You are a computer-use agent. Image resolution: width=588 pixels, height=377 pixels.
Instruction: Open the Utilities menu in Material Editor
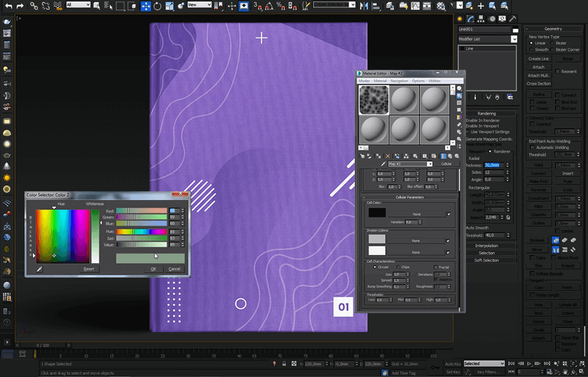point(434,80)
